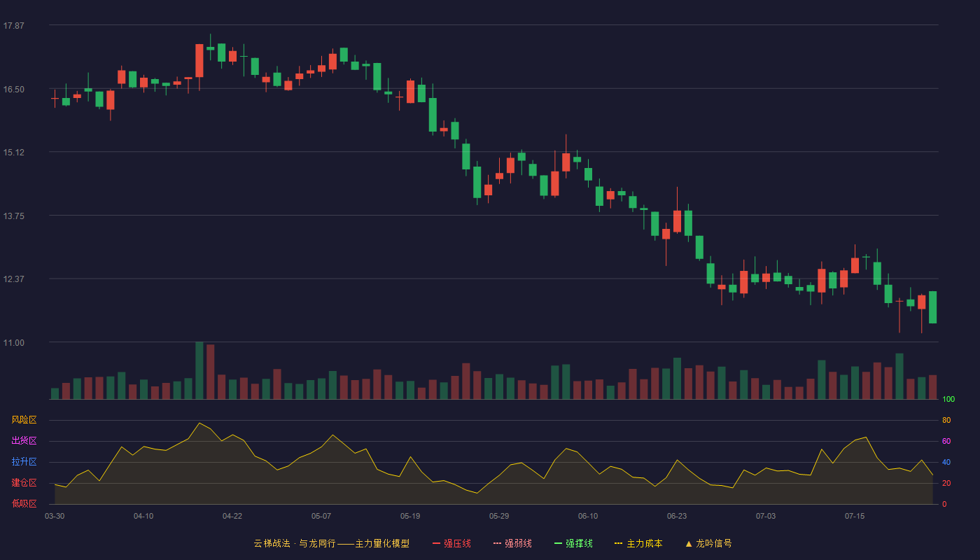
Task: Click the last green candlestick on the right
Action: [x=932, y=307]
